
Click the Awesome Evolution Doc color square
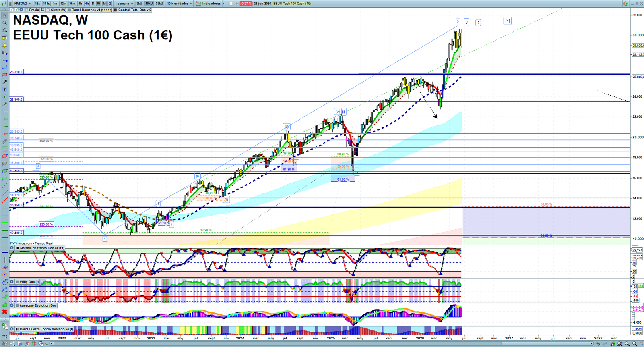click(17, 305)
